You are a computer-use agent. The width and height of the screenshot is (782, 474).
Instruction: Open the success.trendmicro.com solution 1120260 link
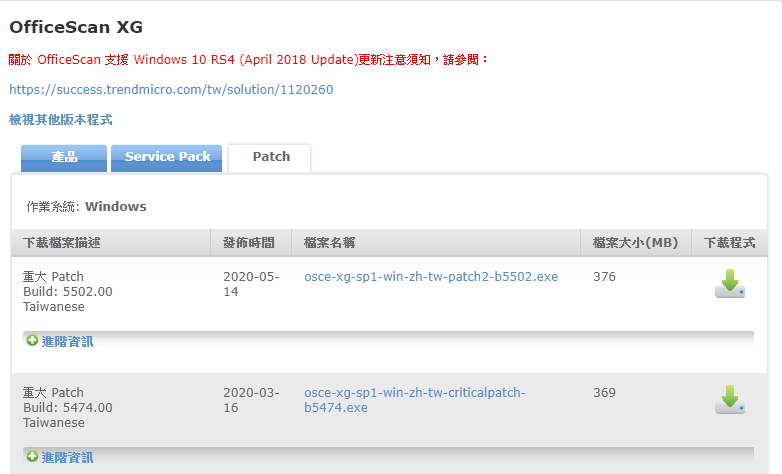click(x=171, y=90)
